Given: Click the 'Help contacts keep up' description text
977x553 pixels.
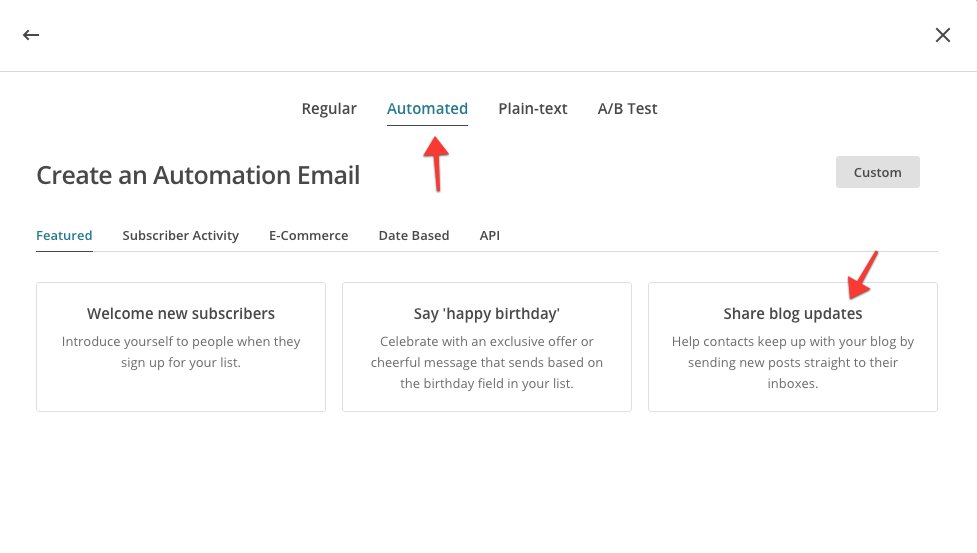Looking at the screenshot, I should click(792, 362).
